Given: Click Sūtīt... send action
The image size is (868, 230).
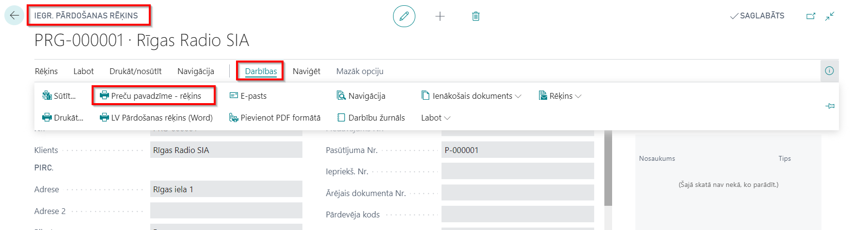Looking at the screenshot, I should [59, 96].
